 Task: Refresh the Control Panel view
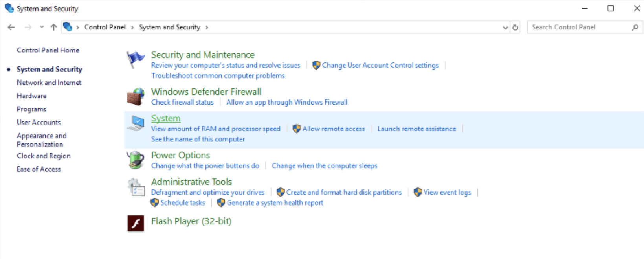[515, 28]
